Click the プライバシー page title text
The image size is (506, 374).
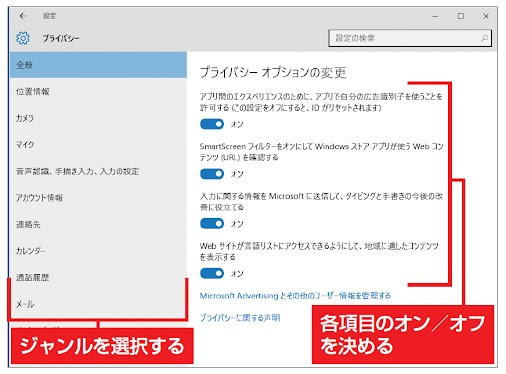(61, 38)
